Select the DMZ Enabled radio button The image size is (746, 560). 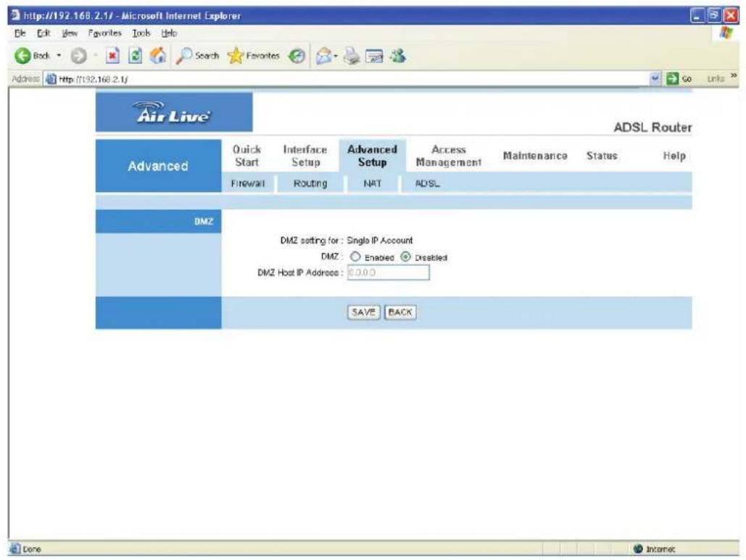(x=355, y=256)
